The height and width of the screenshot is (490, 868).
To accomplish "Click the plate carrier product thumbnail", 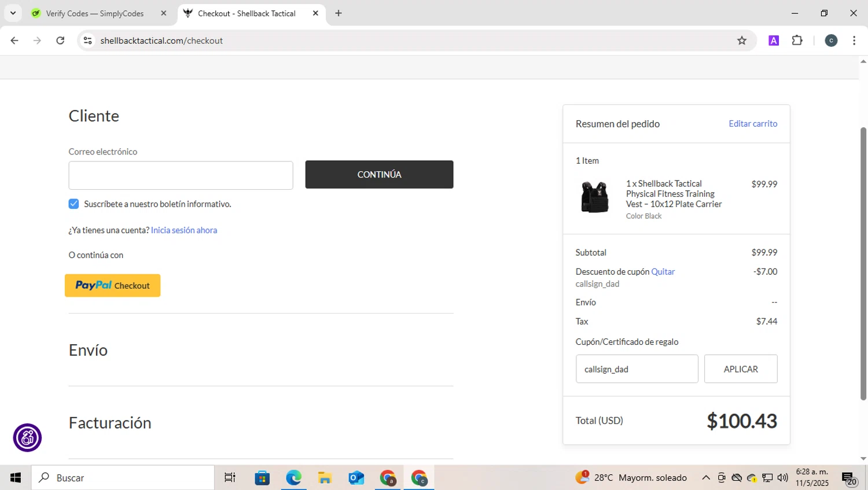I will pos(595,197).
